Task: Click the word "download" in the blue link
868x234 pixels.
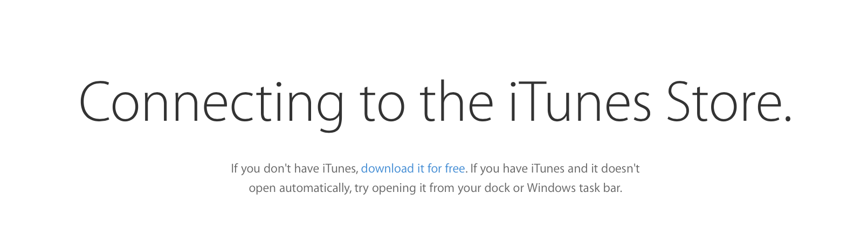Action: pyautogui.click(x=388, y=169)
